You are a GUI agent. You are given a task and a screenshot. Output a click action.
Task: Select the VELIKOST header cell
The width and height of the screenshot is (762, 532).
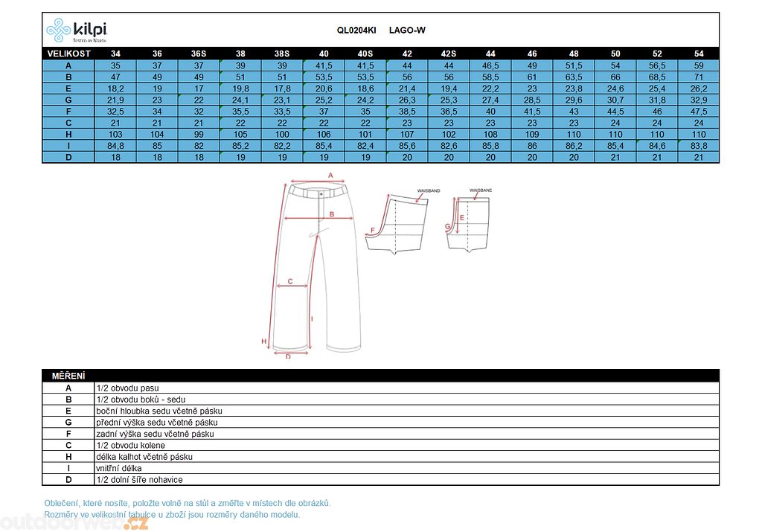click(x=68, y=54)
